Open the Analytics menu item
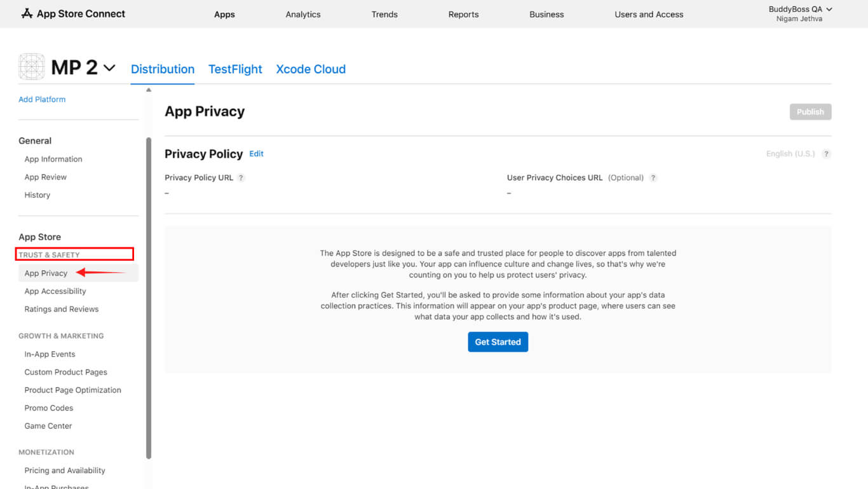The height and width of the screenshot is (489, 868). [x=303, y=14]
